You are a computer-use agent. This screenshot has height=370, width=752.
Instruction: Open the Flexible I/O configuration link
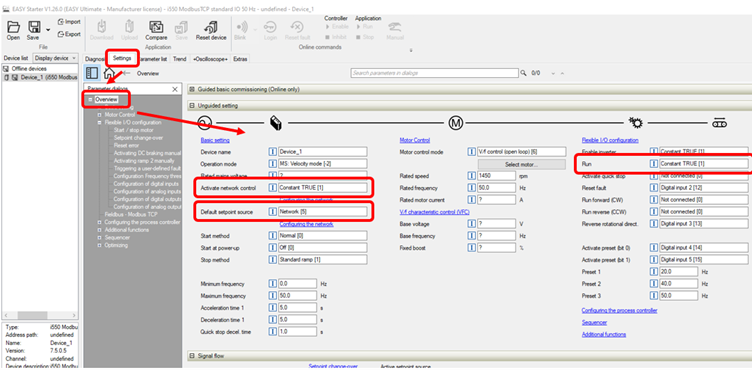[x=610, y=140]
